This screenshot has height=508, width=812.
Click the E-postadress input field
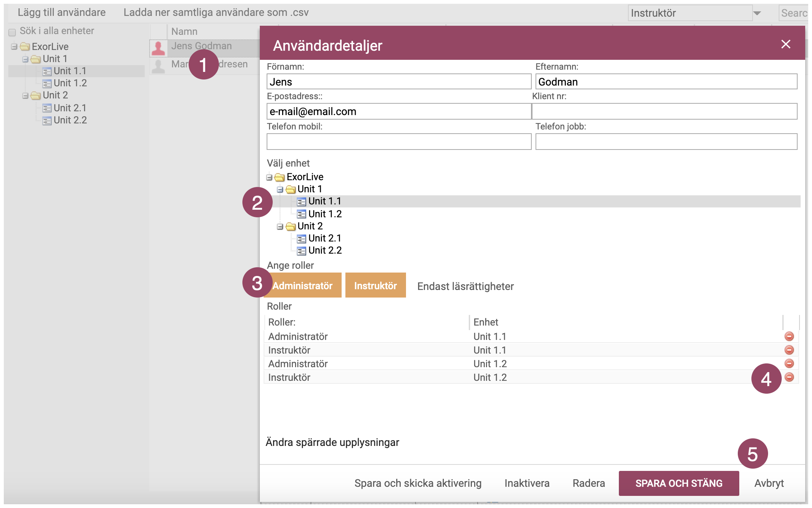(x=399, y=111)
